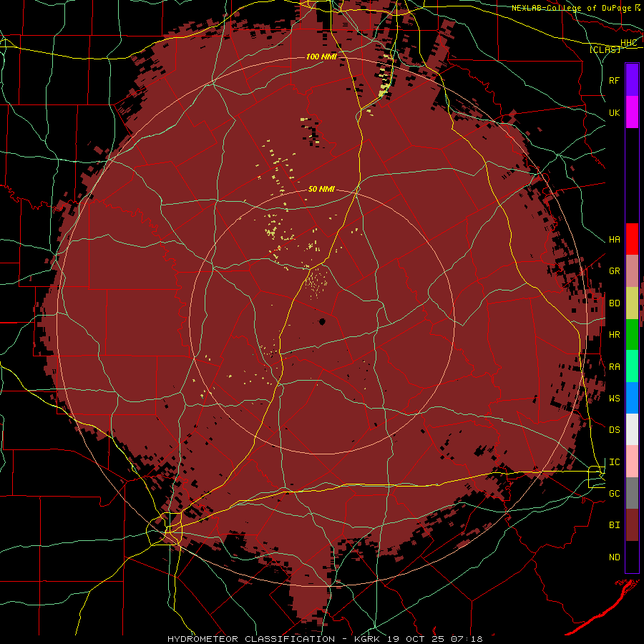Click the GR legend label
The height and width of the screenshot is (644, 644).
614,271
